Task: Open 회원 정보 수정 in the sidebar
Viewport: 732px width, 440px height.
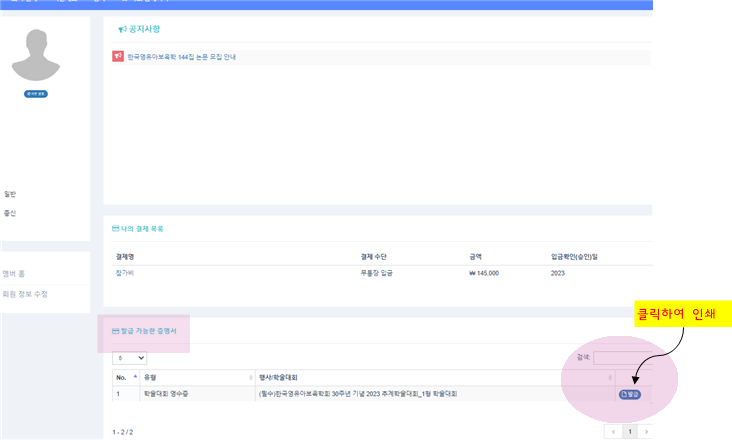Action: (24, 294)
